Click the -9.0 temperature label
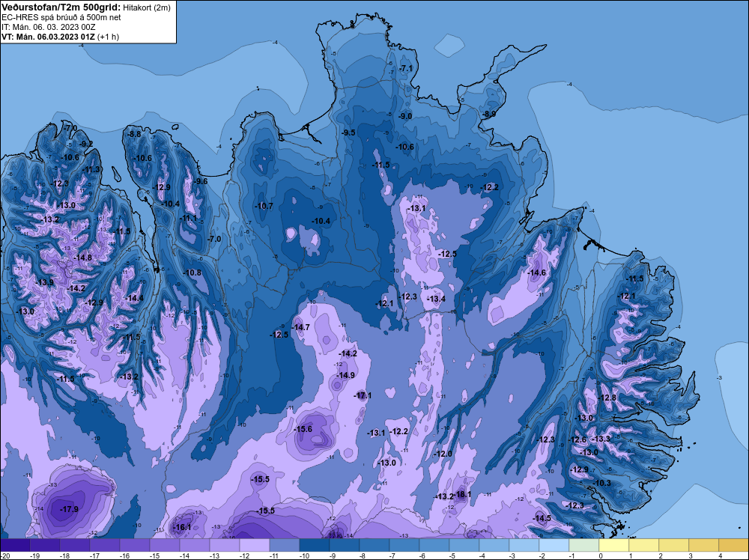 click(405, 116)
